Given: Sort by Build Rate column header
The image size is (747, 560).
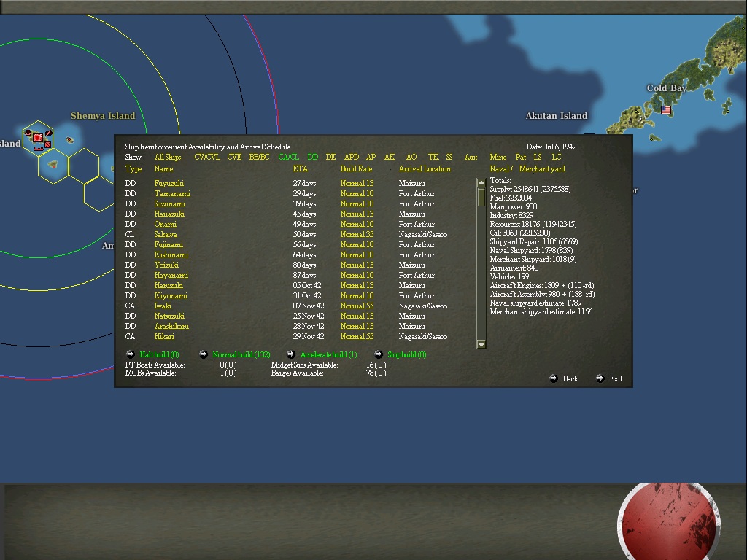Looking at the screenshot, I should (x=356, y=168).
